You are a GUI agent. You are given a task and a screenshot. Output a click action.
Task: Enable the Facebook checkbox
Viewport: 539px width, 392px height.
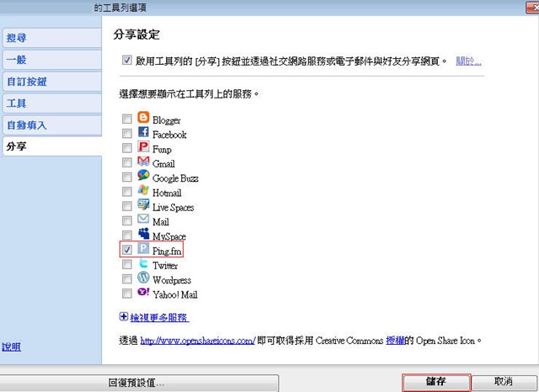(127, 133)
